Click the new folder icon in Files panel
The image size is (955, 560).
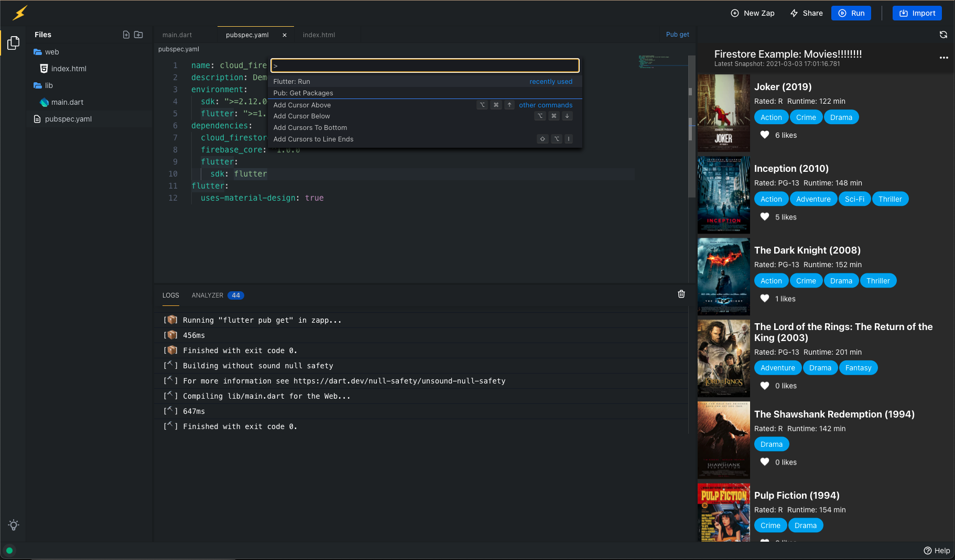coord(138,35)
